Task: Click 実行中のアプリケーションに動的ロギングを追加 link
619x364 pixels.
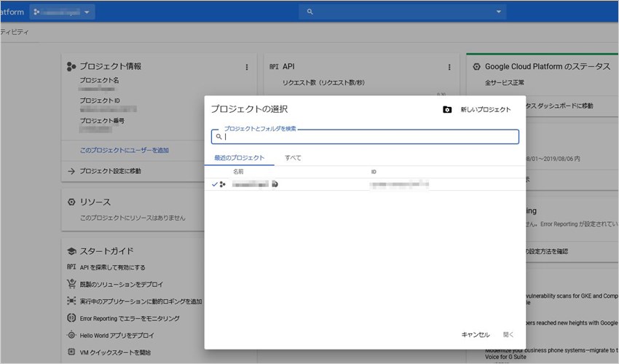Action: (x=141, y=301)
